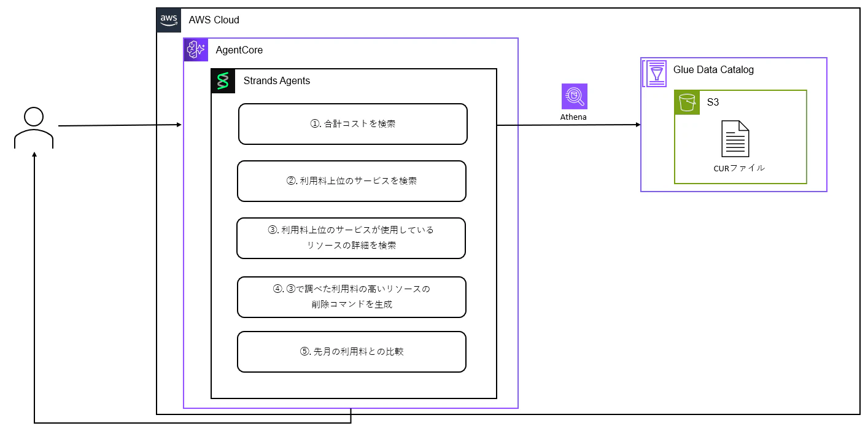Select the box ②. 利用料上位のサービスを検索

(352, 181)
